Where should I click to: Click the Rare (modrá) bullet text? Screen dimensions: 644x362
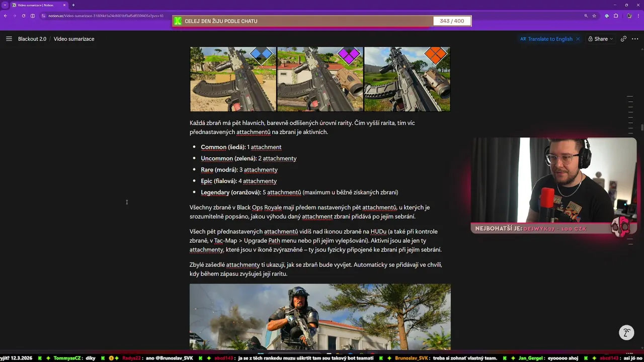tap(239, 169)
